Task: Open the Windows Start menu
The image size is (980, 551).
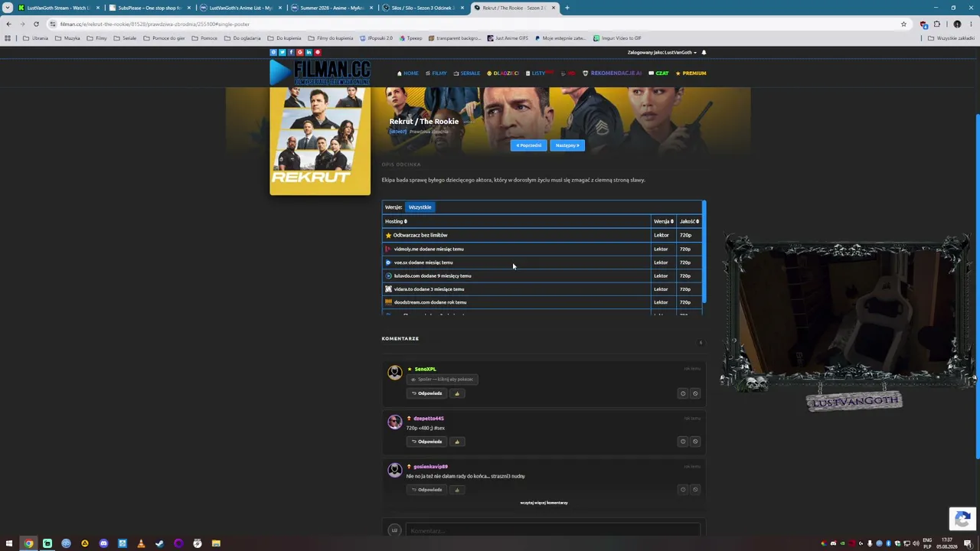Action: click(9, 543)
